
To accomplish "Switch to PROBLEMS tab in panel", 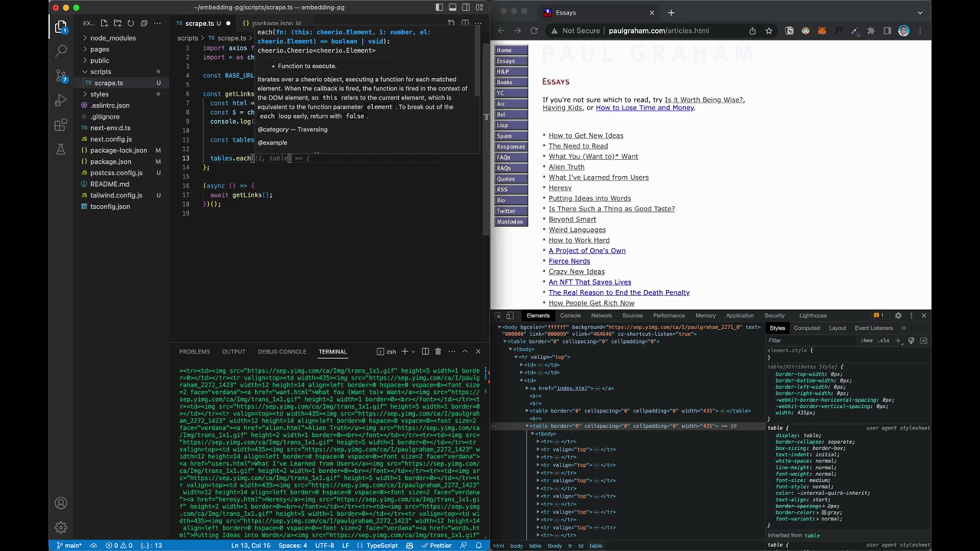I will (194, 351).
